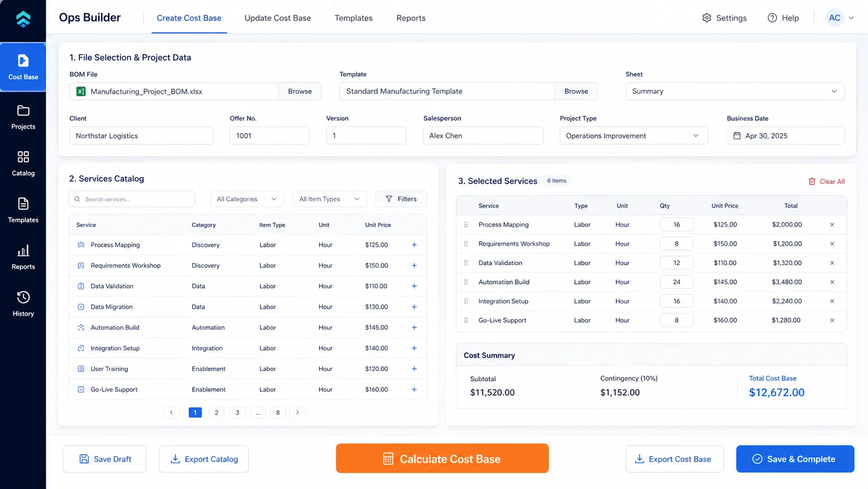The width and height of the screenshot is (868, 489).
Task: Edit Qty for Data Validation
Action: 676,263
